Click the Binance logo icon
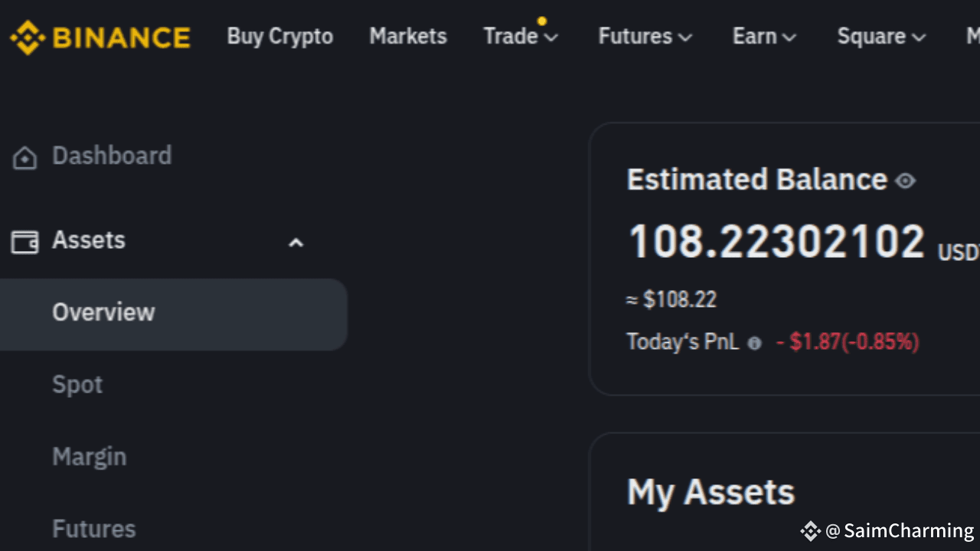 [x=28, y=37]
